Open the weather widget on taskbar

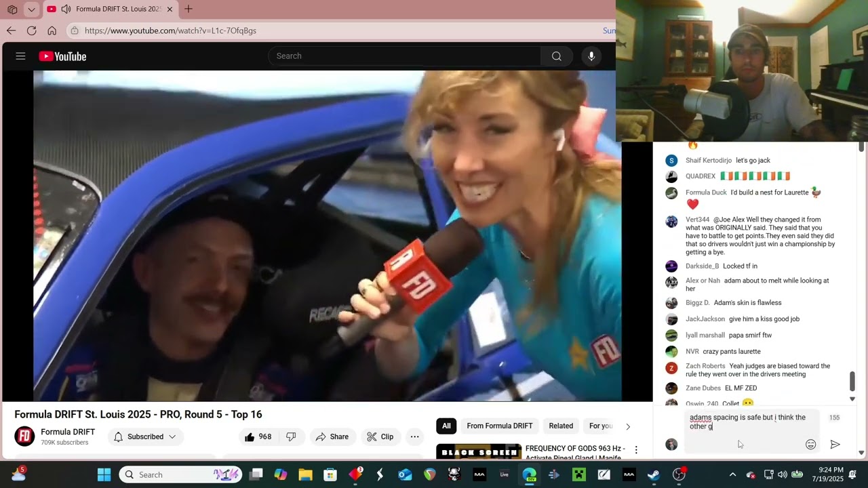pos(18,474)
